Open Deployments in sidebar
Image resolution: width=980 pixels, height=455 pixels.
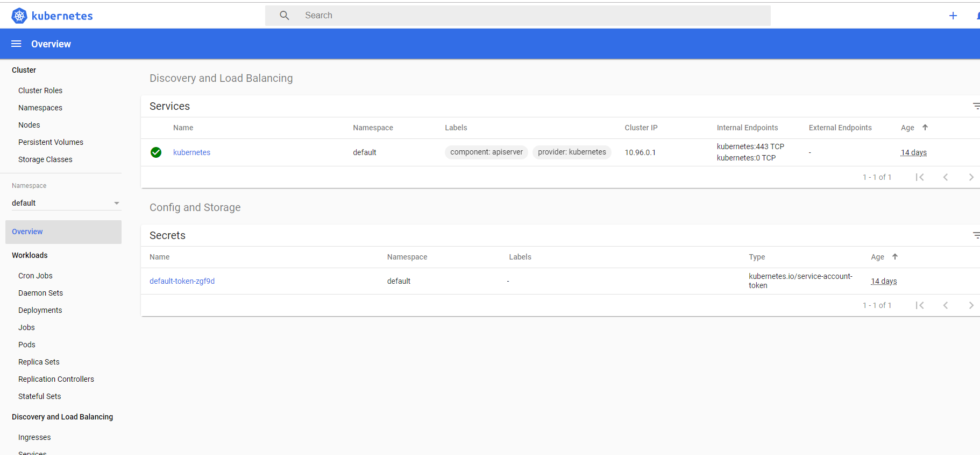coord(40,310)
